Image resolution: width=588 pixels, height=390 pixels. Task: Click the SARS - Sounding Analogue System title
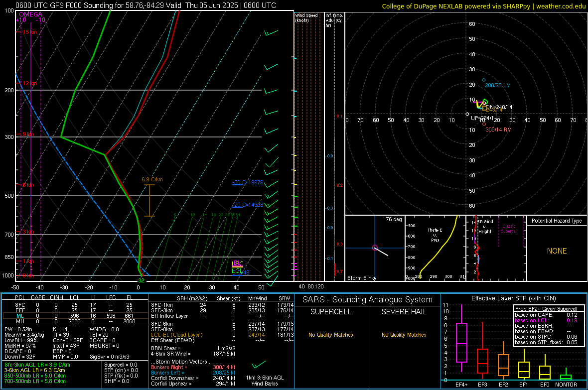point(367,300)
